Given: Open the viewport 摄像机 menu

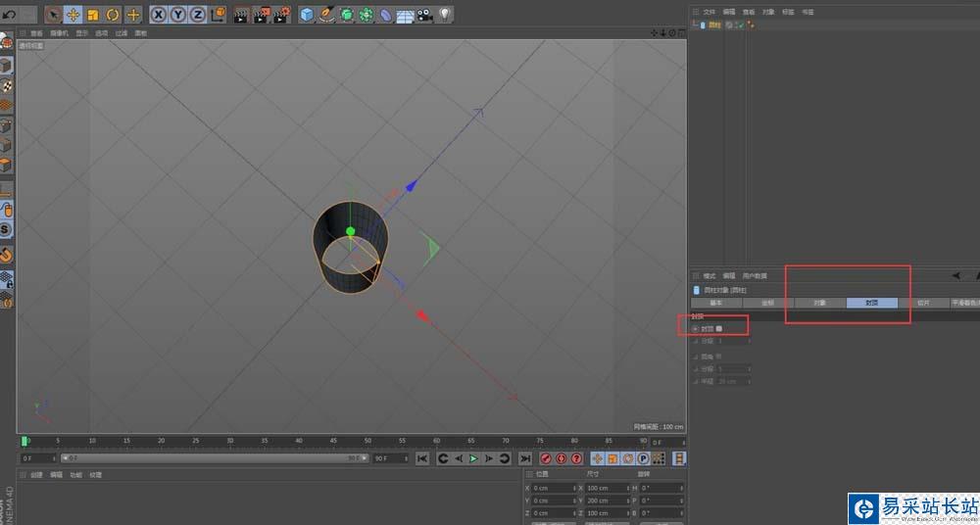Looking at the screenshot, I should [x=60, y=33].
